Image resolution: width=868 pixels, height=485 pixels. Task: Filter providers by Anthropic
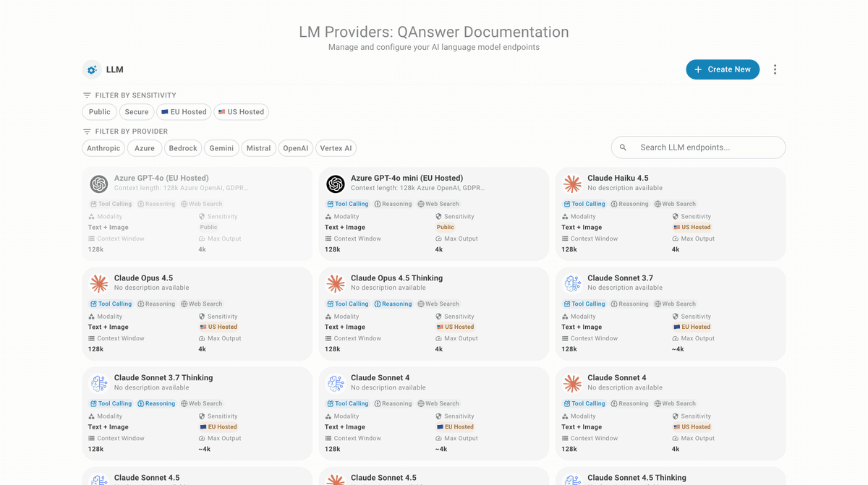click(103, 148)
